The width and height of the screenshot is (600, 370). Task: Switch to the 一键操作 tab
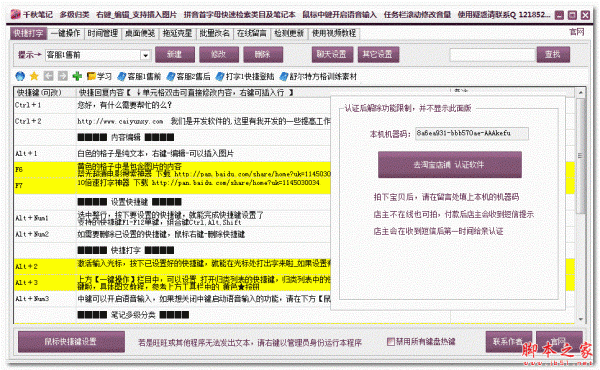click(65, 33)
